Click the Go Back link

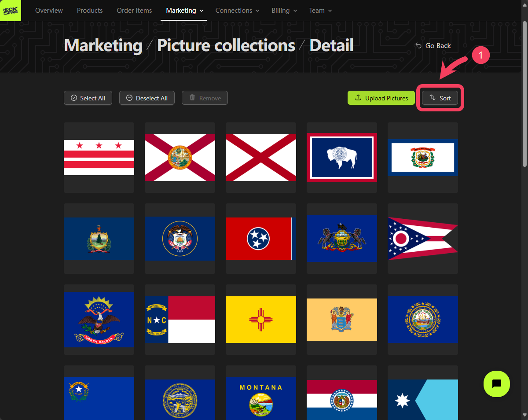(x=433, y=46)
